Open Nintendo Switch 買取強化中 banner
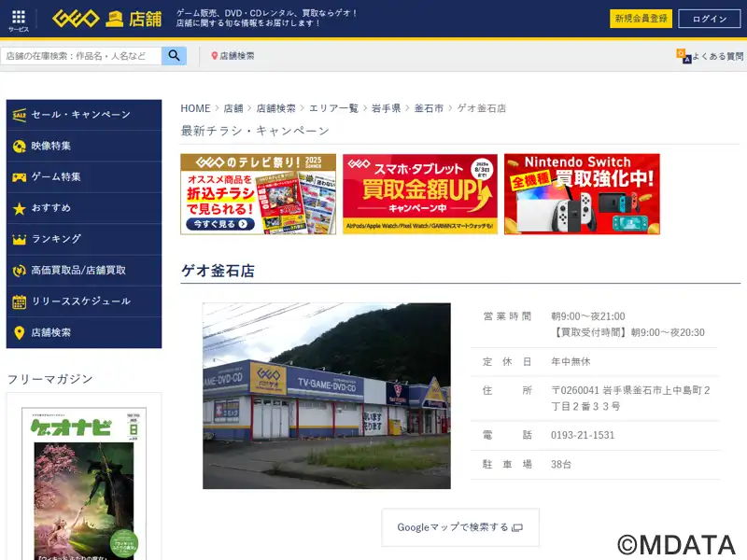This screenshot has width=747, height=560. (x=582, y=194)
